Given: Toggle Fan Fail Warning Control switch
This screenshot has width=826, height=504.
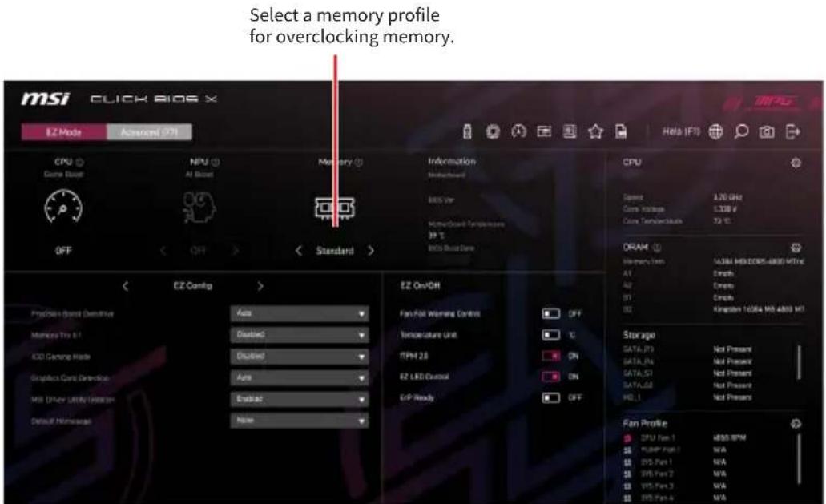Looking at the screenshot, I should pos(551,314).
